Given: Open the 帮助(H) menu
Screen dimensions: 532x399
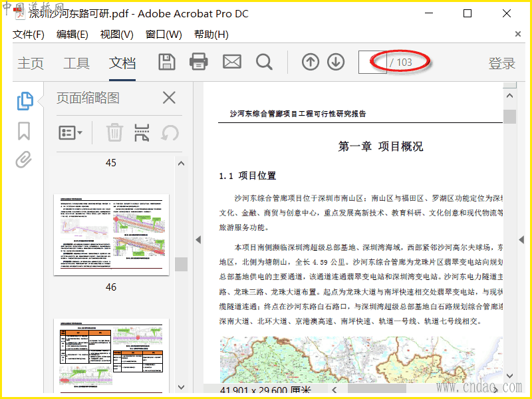Looking at the screenshot, I should pyautogui.click(x=211, y=35).
